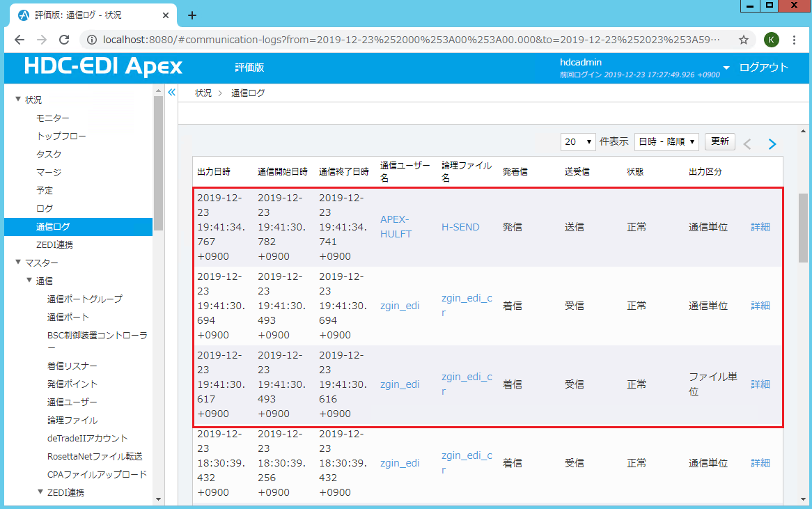812x509 pixels.
Task: Click the 出力区分 column header
Action: point(705,172)
